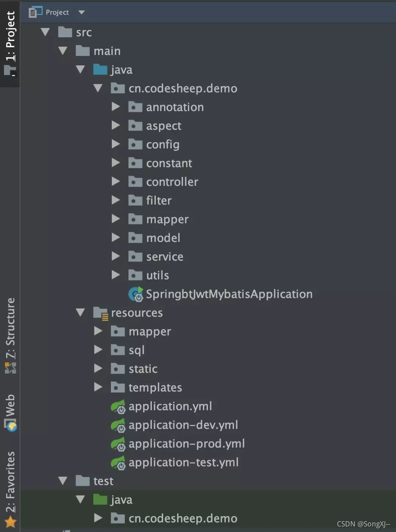The image size is (396, 532).
Task: Click the cn.codesheep.demo package icon
Action: tap(117, 88)
